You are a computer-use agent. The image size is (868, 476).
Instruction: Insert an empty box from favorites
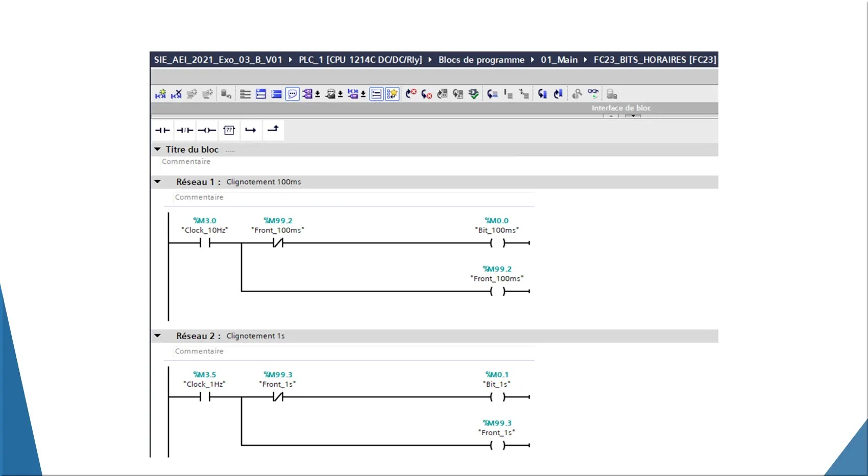click(x=229, y=130)
